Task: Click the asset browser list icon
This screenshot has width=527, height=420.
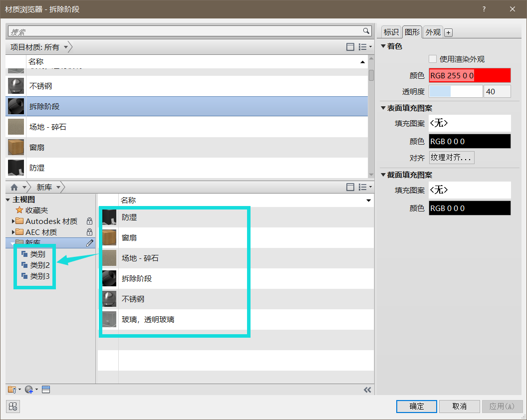Action: (46, 390)
